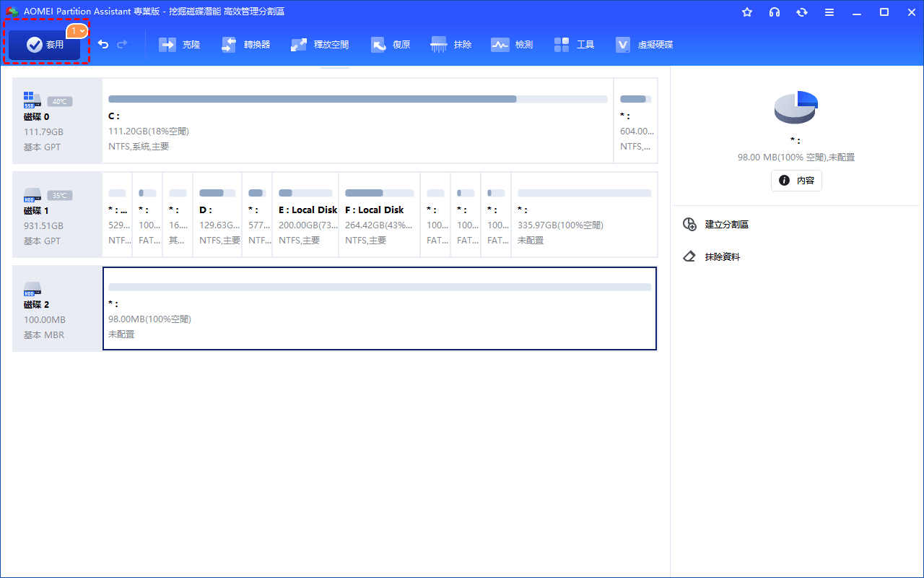Click 建立分割區 (Create partition) in side panel
The width and height of the screenshot is (924, 578).
coord(726,225)
